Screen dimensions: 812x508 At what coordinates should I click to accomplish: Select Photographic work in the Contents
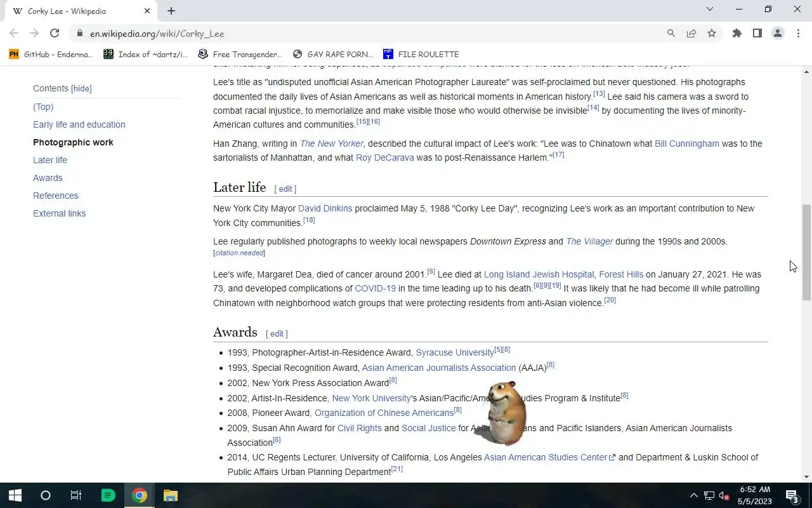click(x=73, y=142)
